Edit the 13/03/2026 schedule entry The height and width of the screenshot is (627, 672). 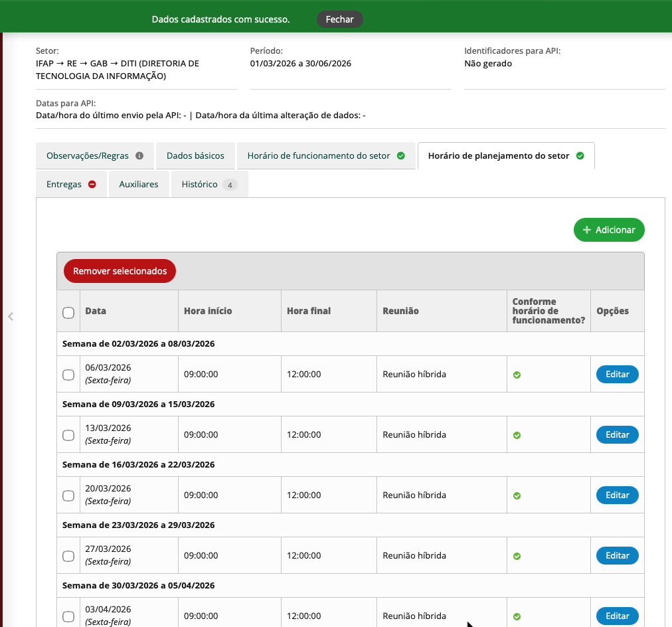click(617, 435)
